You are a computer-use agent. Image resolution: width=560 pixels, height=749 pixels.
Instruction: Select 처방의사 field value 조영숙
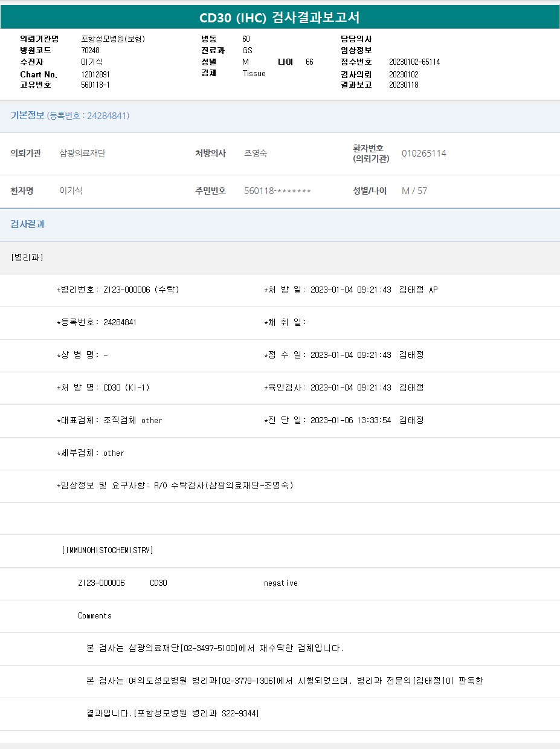pos(256,154)
